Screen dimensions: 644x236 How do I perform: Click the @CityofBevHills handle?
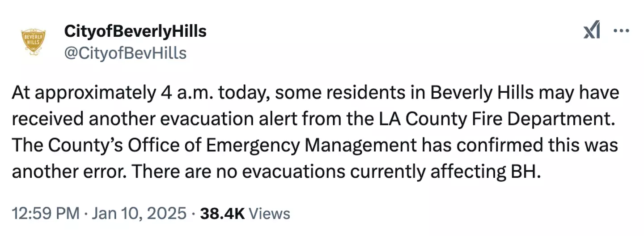click(x=125, y=53)
